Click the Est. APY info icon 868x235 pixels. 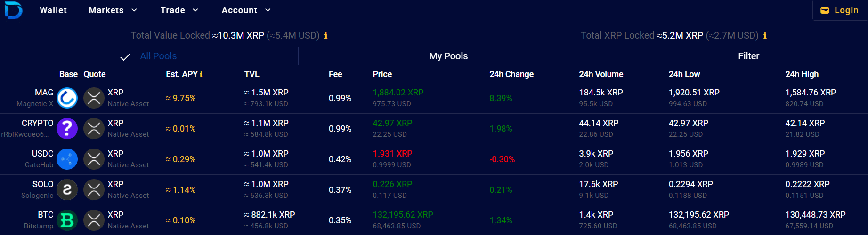(x=201, y=74)
